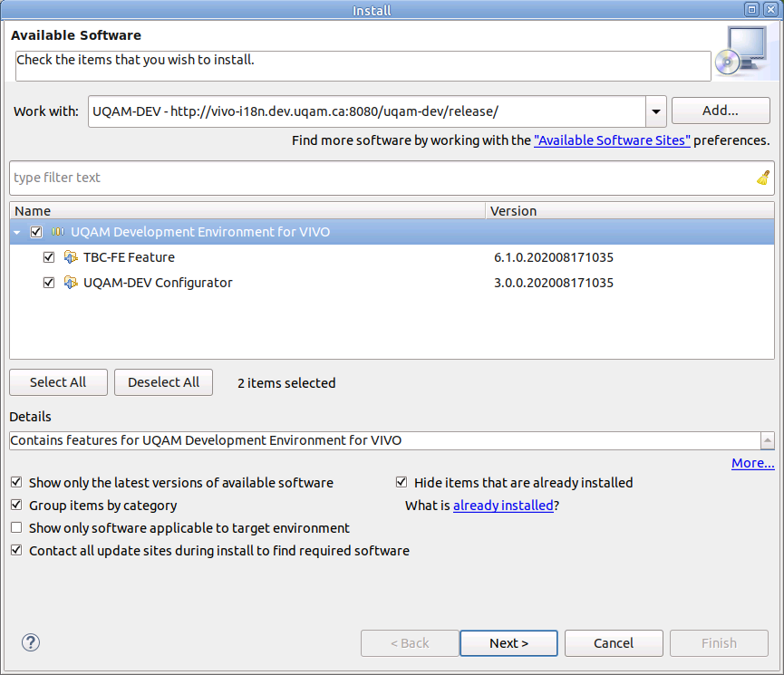Open the Available Software Sites link

click(x=612, y=140)
